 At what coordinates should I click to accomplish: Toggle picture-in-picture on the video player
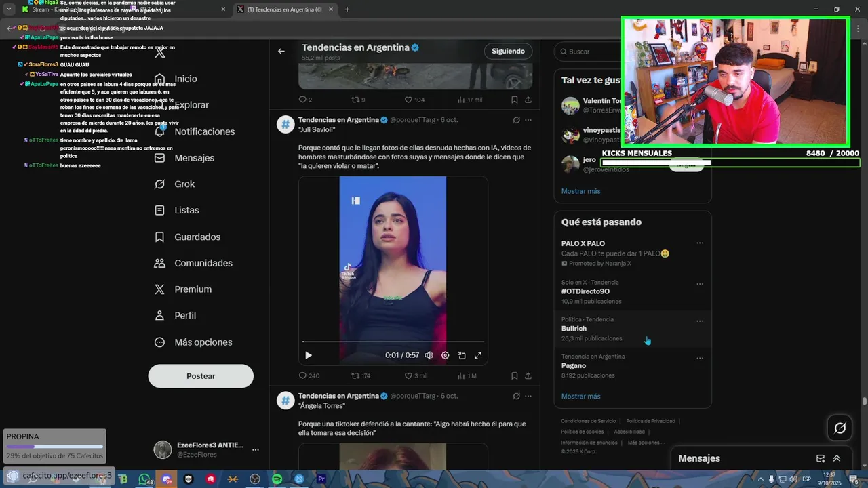tap(462, 355)
